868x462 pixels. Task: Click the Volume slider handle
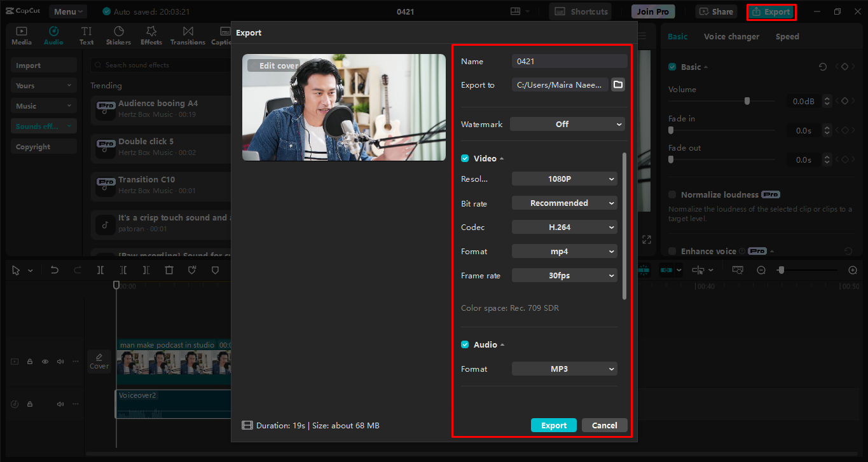coord(747,101)
